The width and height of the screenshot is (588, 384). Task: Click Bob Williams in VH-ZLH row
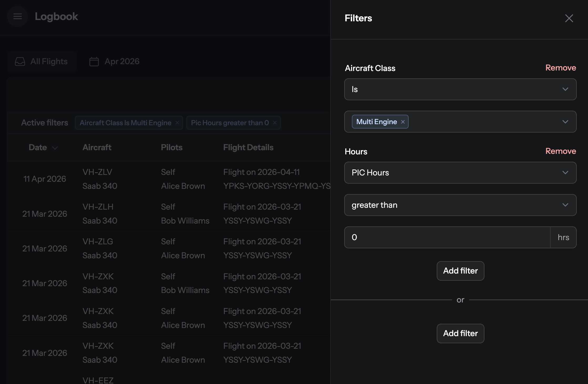(x=185, y=221)
